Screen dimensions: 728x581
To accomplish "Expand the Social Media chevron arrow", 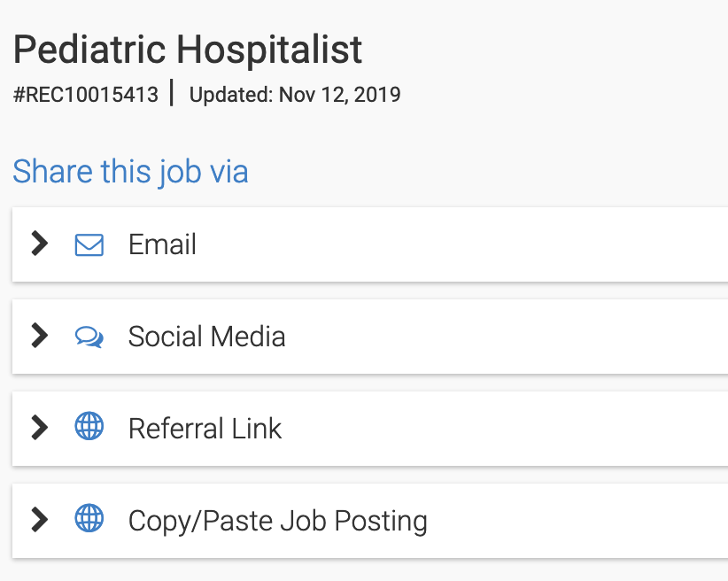I will [x=39, y=337].
